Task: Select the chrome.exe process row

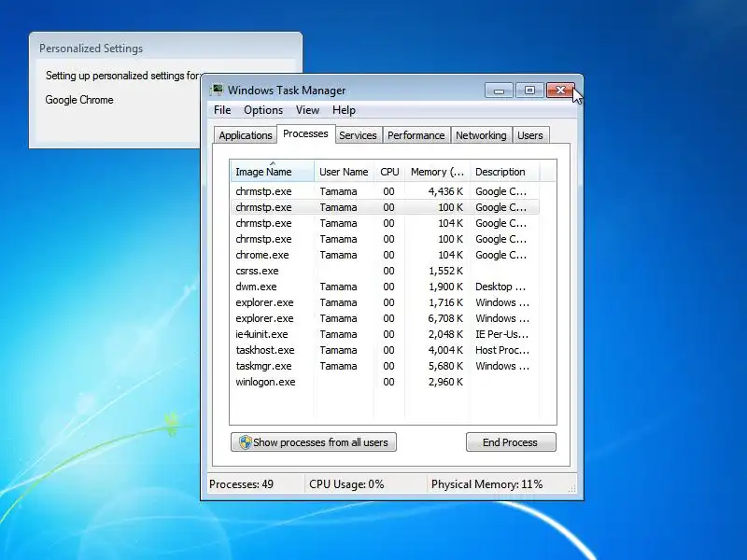Action: pos(385,255)
